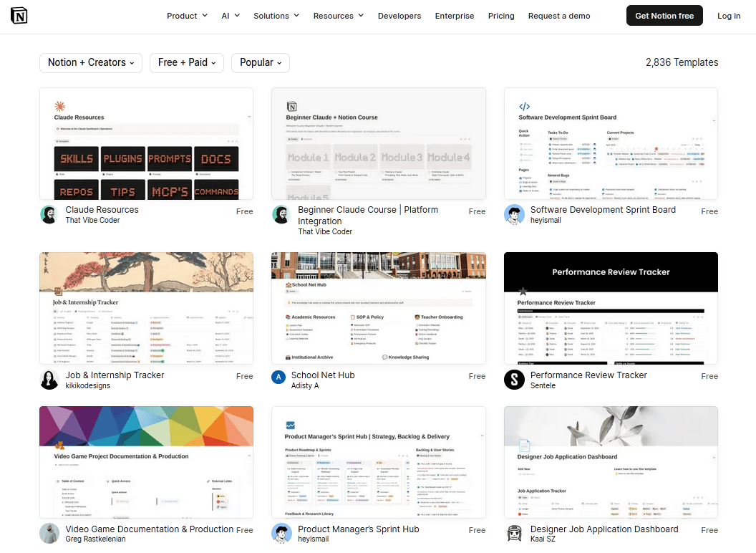Open Product menu dropdown
Image resolution: width=756 pixels, height=553 pixels.
pyautogui.click(x=187, y=16)
